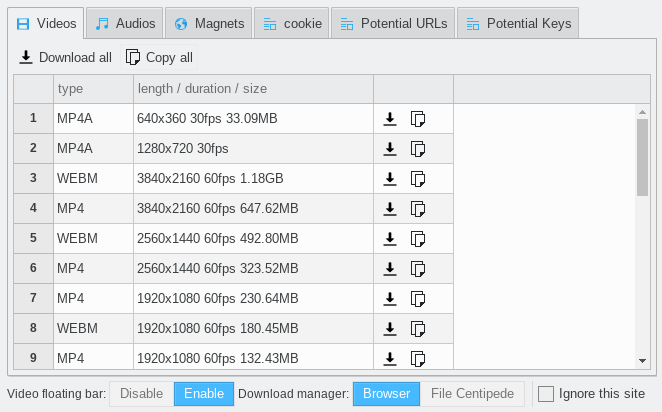The image size is (662, 412).
Task: Click the scrollbar down arrow in video list
Action: [643, 360]
